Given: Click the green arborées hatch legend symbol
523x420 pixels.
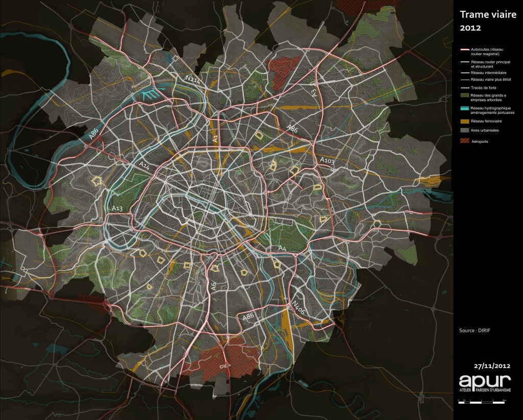Looking at the screenshot, I should coord(465,95).
